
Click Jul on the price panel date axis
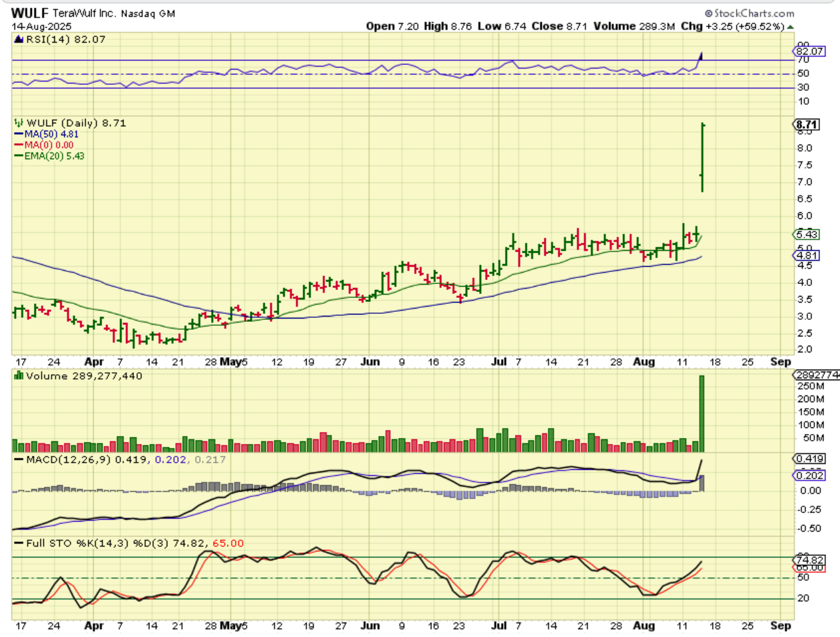pyautogui.click(x=499, y=362)
